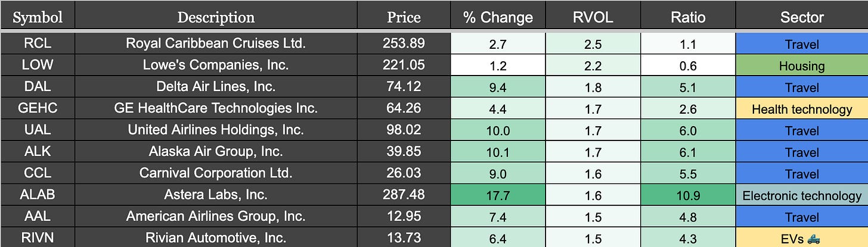Click the Electronic technology sector tag
The height and width of the screenshot is (247, 868).
pos(802,195)
